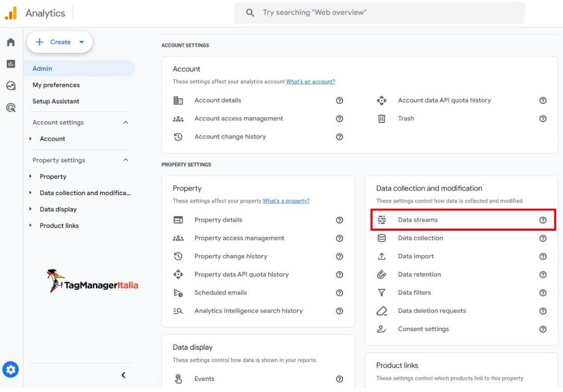
Task: Open the Home icon in left rail
Action: point(11,42)
